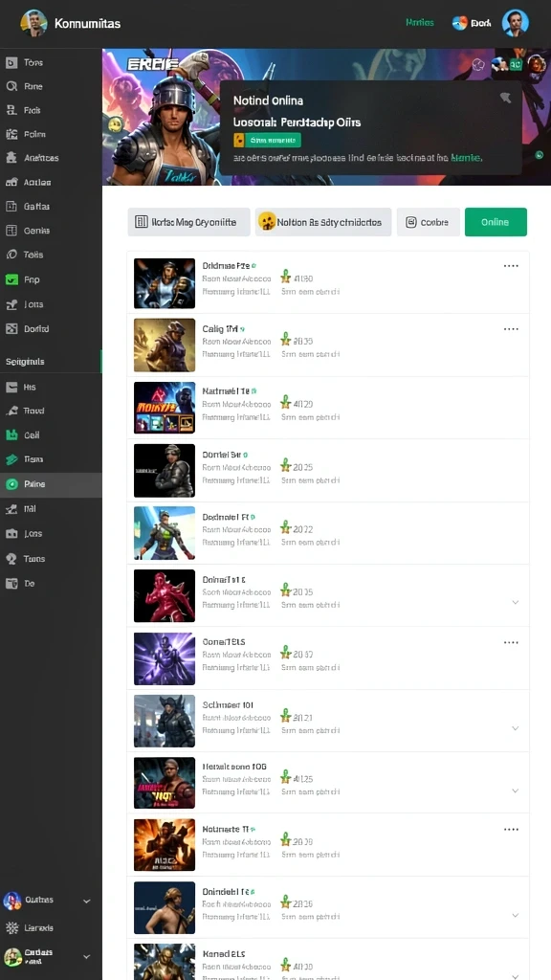551x980 pixels.
Task: Open the Fcis sidebar item icon
Action: (11, 110)
